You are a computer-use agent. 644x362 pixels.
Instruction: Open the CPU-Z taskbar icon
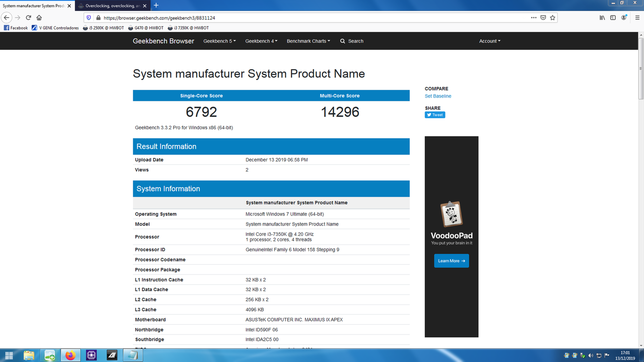91,355
